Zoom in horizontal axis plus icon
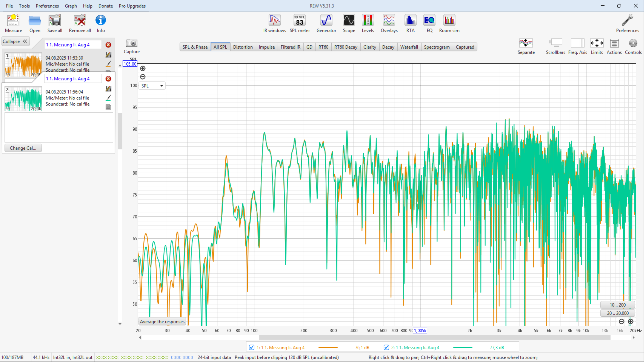The image size is (644, 362). [631, 322]
